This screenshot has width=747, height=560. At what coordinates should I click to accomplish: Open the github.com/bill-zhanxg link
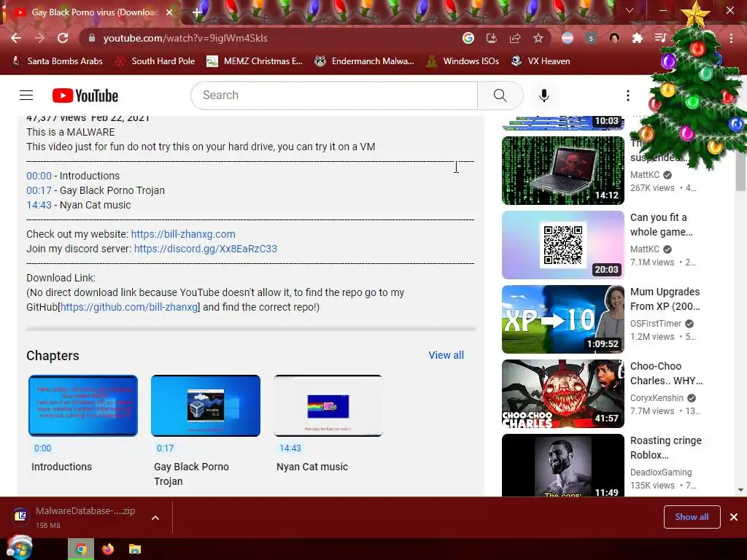point(128,307)
